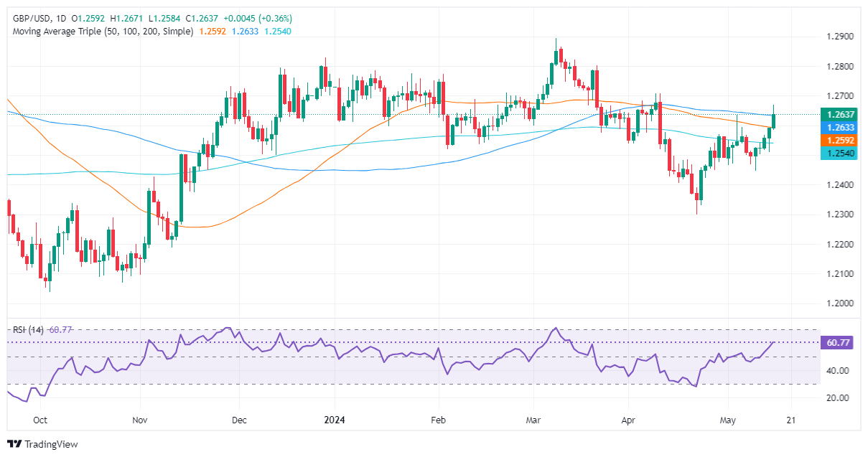Viewport: 868px width, 457px height.
Task: Click the TradingView logo icon
Action: (x=14, y=444)
